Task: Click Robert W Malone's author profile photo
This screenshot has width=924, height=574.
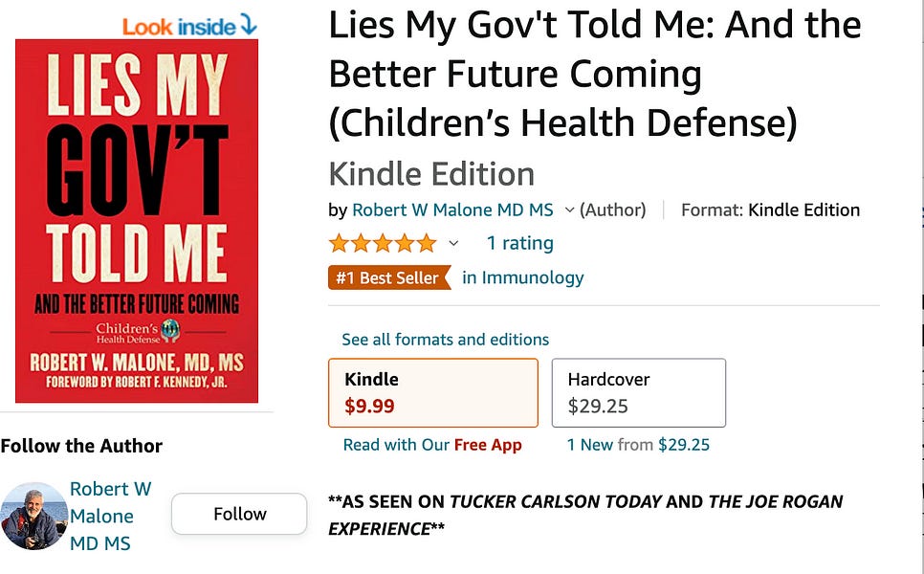Action: [x=33, y=516]
